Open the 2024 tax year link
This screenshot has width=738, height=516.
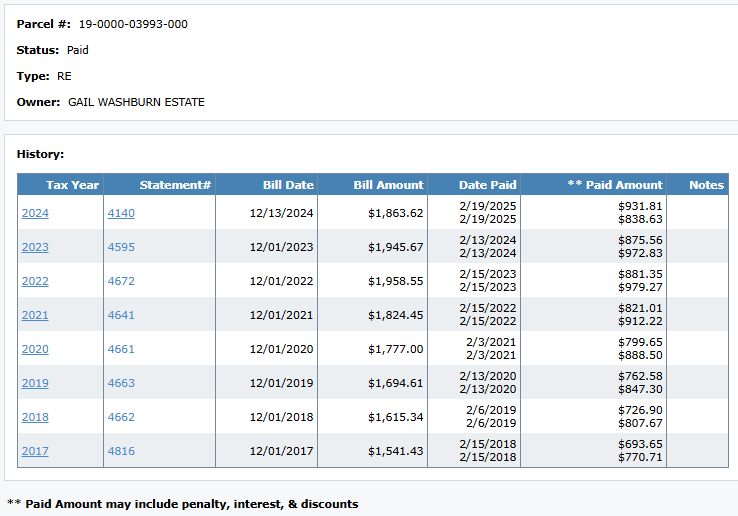coord(35,213)
